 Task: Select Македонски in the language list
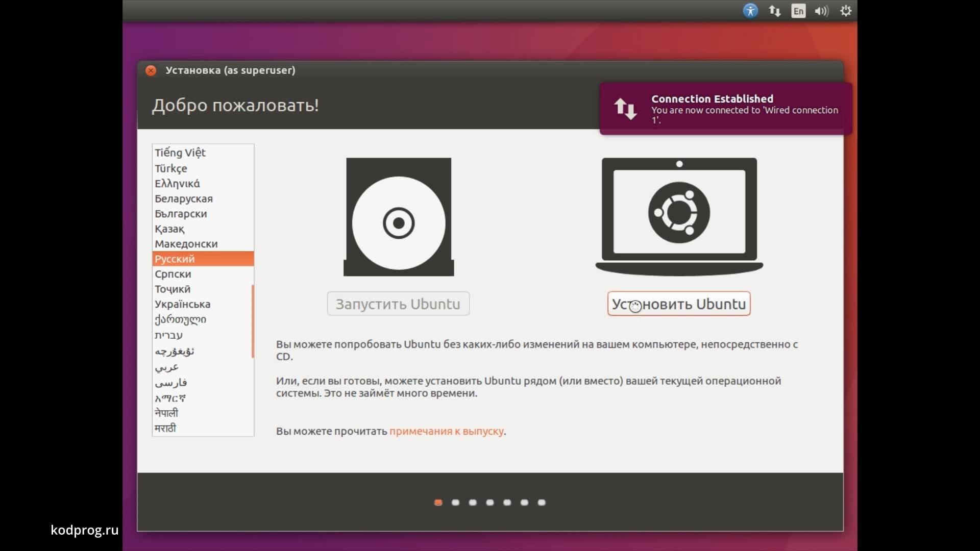[x=203, y=244]
